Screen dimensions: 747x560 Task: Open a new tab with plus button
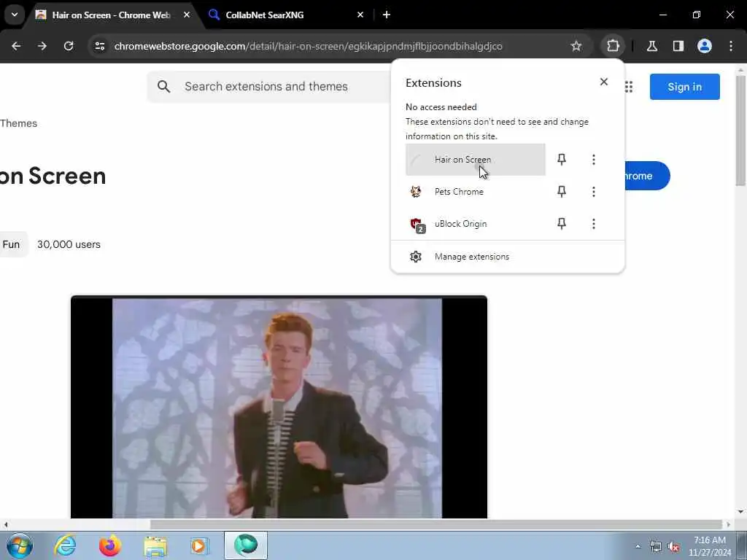coord(387,15)
